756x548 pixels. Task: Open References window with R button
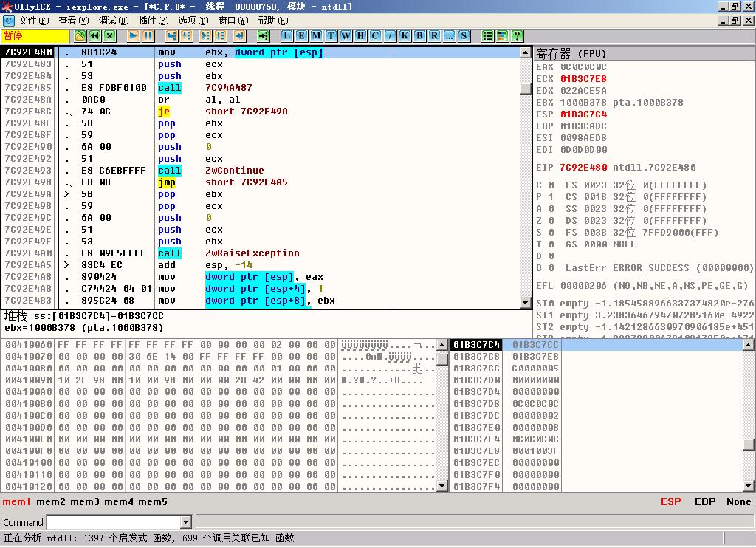click(434, 35)
